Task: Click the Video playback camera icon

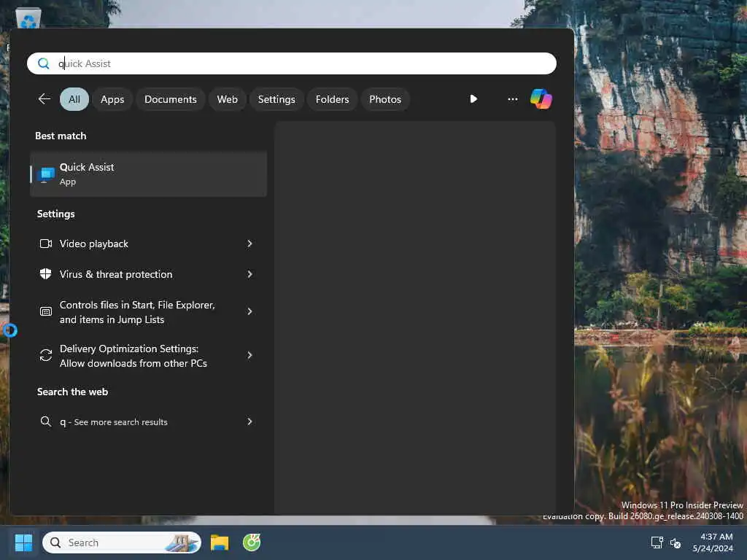Action: pyautogui.click(x=46, y=244)
